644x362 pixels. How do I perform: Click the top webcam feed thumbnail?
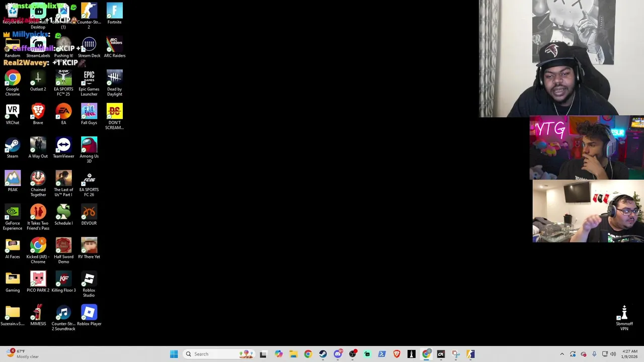pos(561,58)
